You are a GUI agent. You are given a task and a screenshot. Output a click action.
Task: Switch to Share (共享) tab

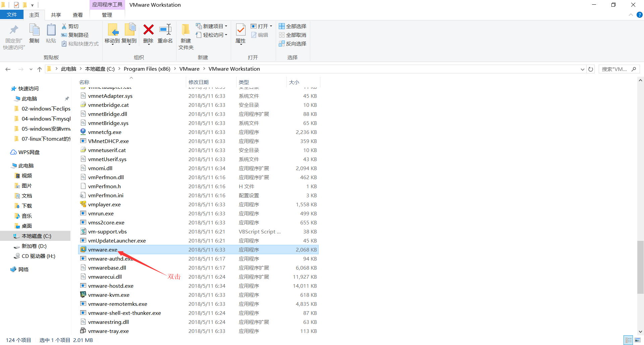(x=56, y=15)
